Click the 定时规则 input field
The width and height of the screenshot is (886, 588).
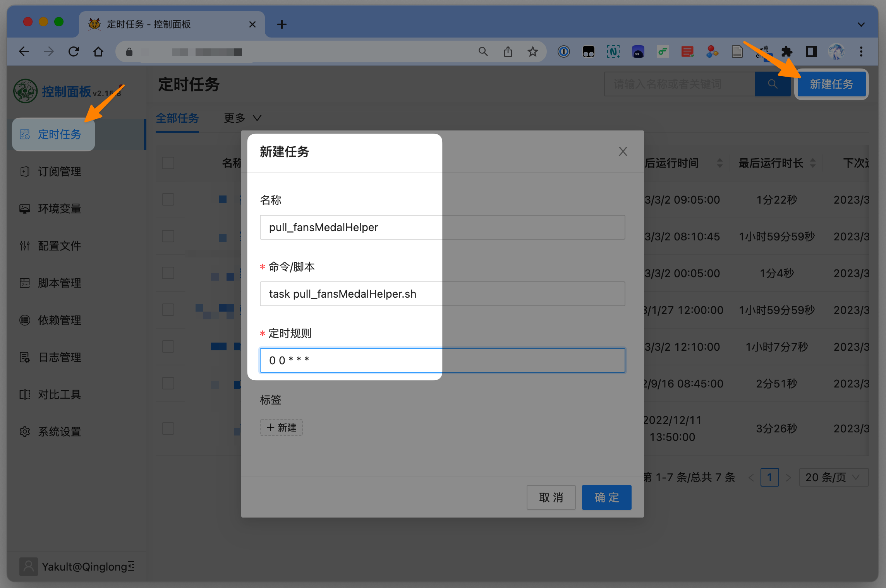(442, 360)
